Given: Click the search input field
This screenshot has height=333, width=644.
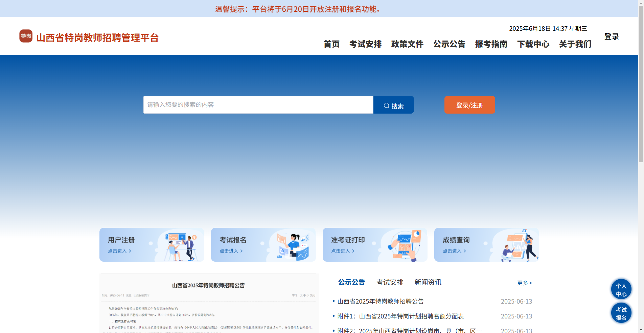Looking at the screenshot, I should 257,105.
